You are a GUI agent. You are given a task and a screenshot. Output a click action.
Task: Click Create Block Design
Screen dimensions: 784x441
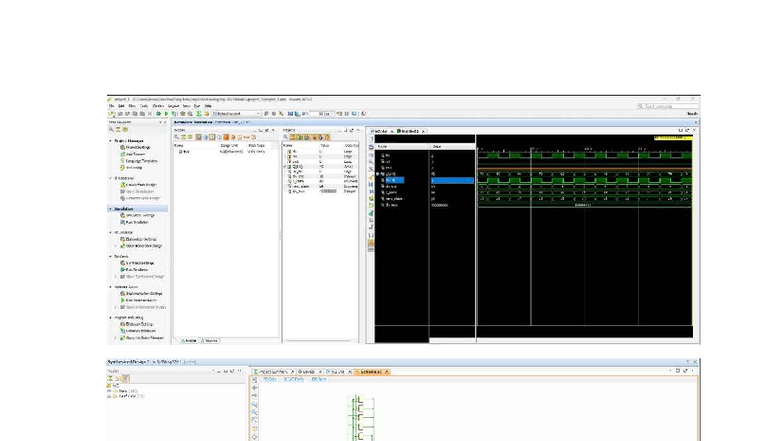(x=138, y=184)
